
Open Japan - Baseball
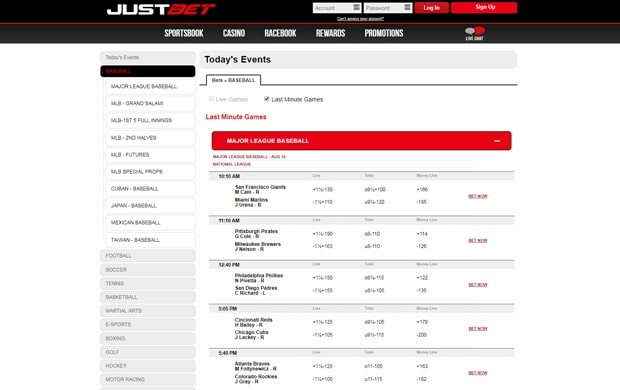(150, 206)
